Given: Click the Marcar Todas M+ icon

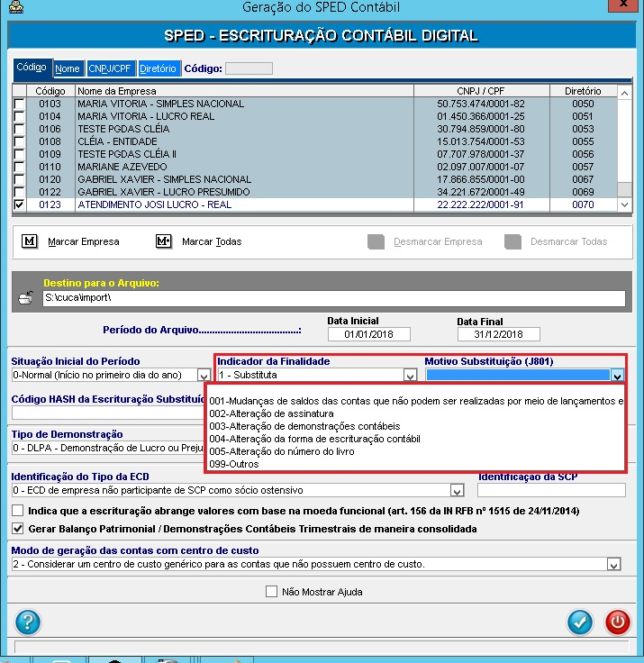Looking at the screenshot, I should coord(164,241).
